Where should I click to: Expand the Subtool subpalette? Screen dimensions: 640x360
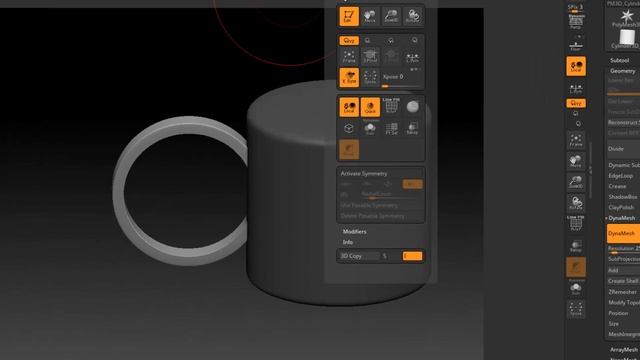point(620,60)
